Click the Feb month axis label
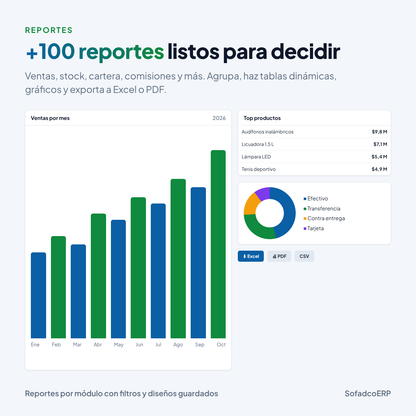Screen dimensions: 416x416 [x=56, y=344]
